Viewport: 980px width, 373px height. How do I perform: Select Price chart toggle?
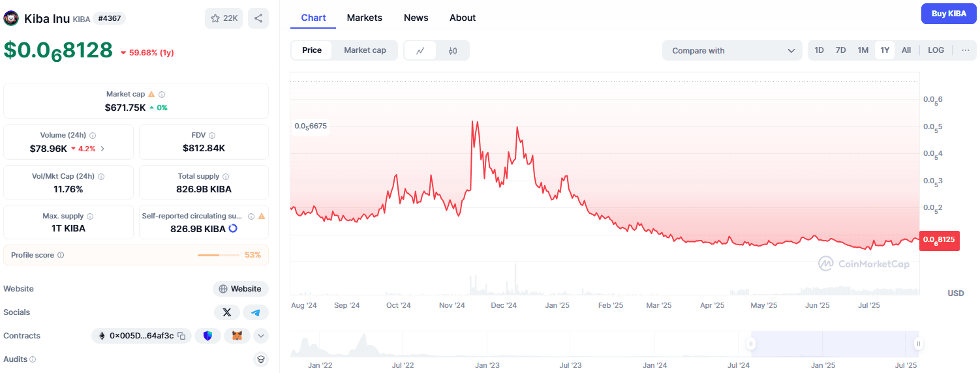point(312,50)
